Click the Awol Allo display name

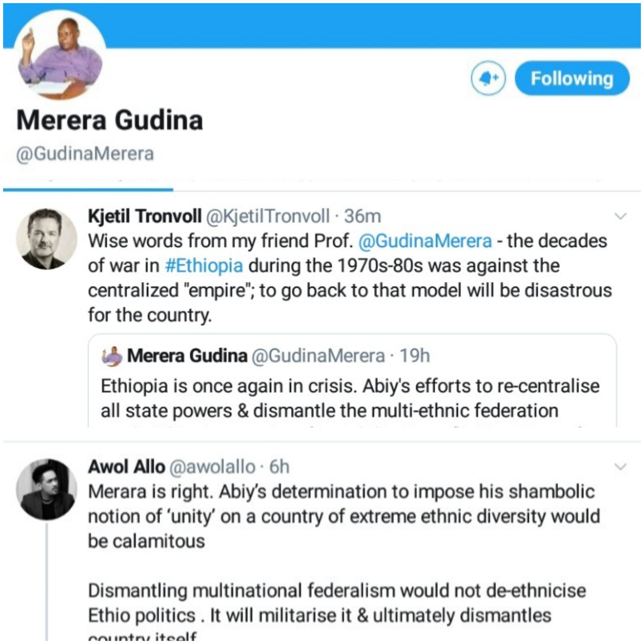point(126,467)
